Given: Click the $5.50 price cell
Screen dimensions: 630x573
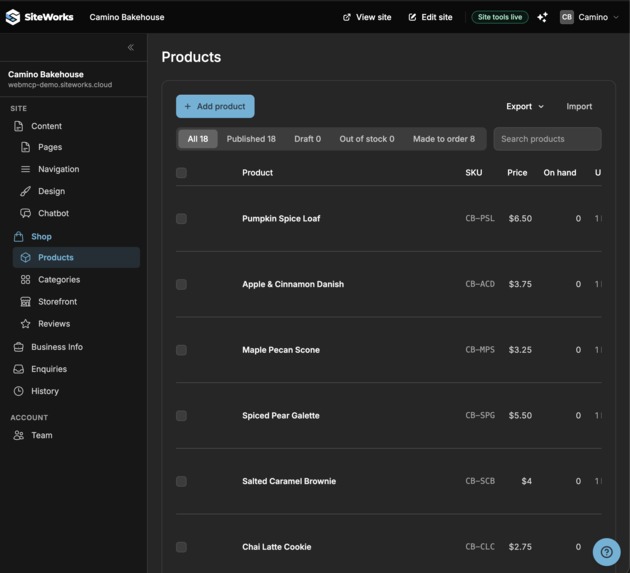Looking at the screenshot, I should tap(520, 416).
